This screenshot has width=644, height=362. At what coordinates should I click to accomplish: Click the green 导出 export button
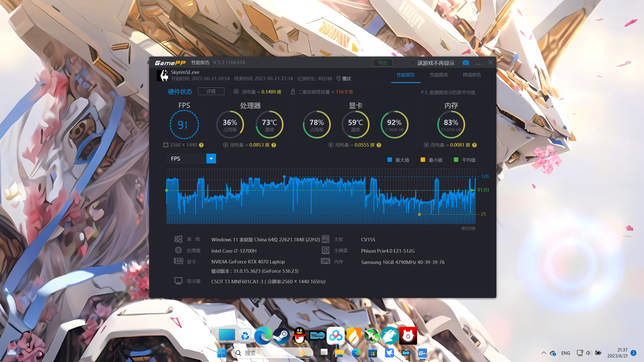point(383,63)
